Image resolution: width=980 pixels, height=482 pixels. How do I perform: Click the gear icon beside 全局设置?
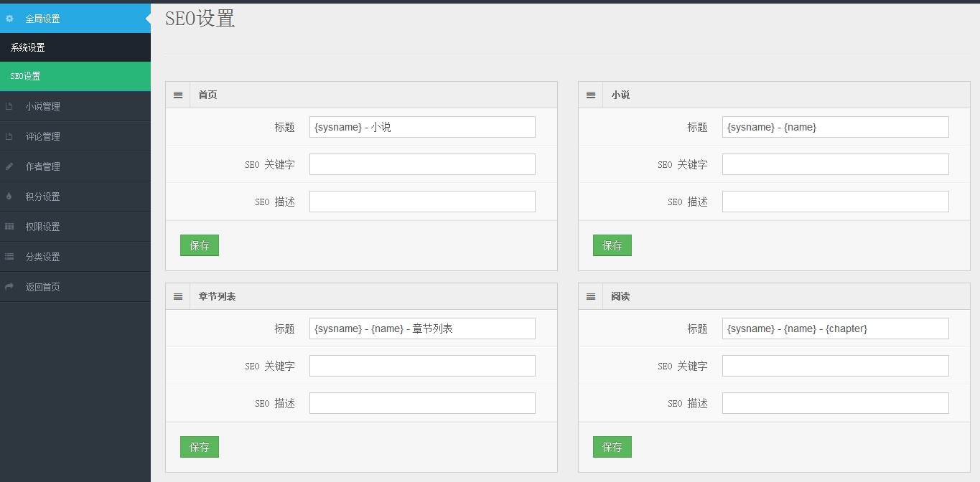coord(9,19)
